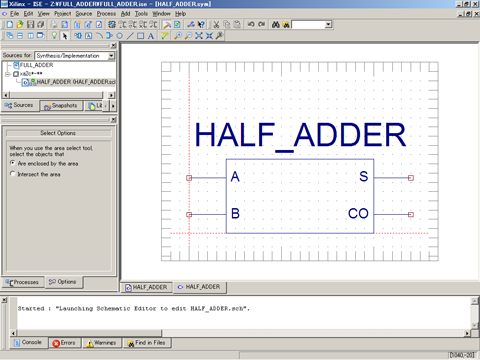The image size is (480, 360).
Task: Choose the Add Text tool
Action: (151, 36)
